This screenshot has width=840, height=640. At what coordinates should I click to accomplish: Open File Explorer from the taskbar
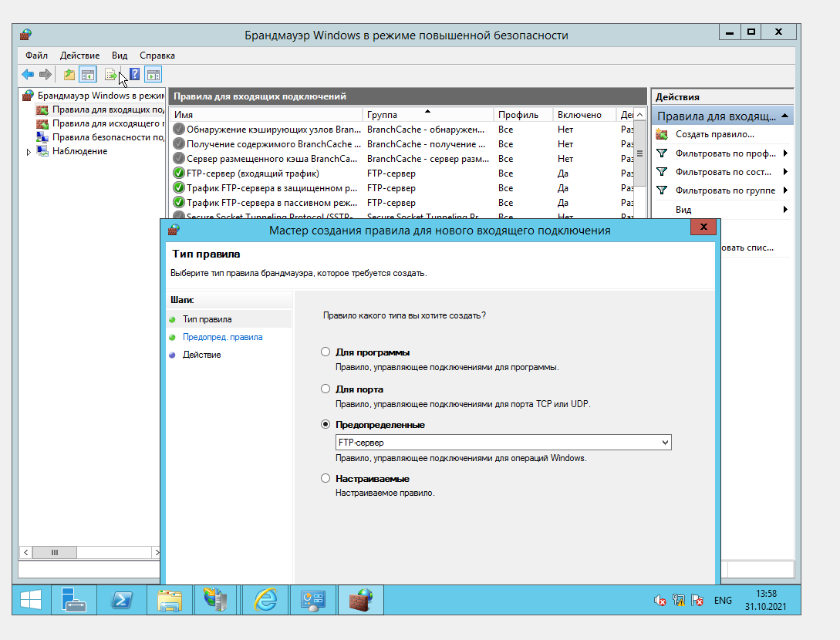pyautogui.click(x=169, y=600)
